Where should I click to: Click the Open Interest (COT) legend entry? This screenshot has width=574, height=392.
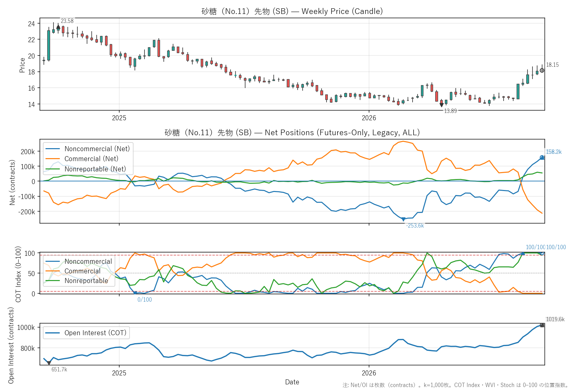coord(86,333)
